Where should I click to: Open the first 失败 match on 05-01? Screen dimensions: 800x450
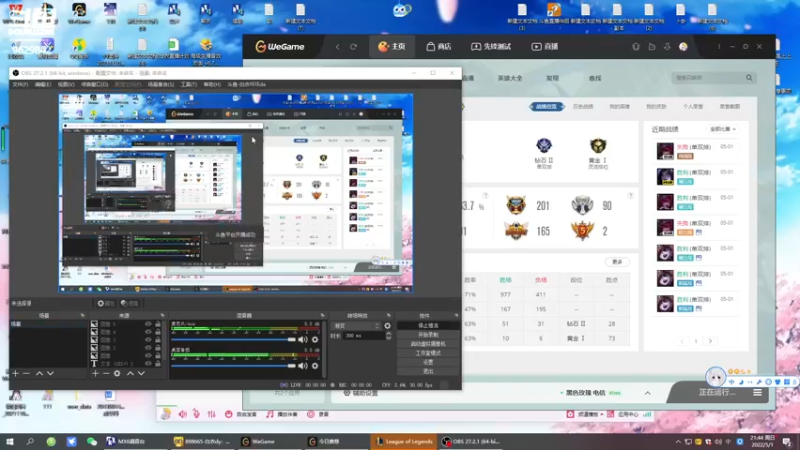pyautogui.click(x=697, y=151)
